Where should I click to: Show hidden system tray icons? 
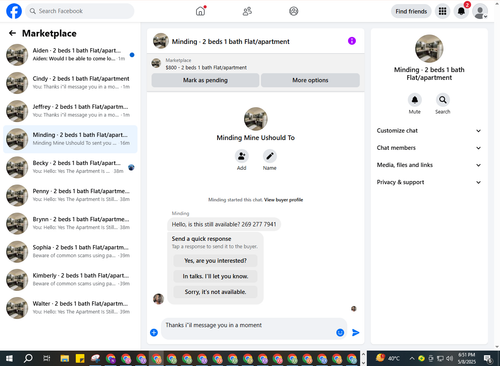[x=412, y=359]
